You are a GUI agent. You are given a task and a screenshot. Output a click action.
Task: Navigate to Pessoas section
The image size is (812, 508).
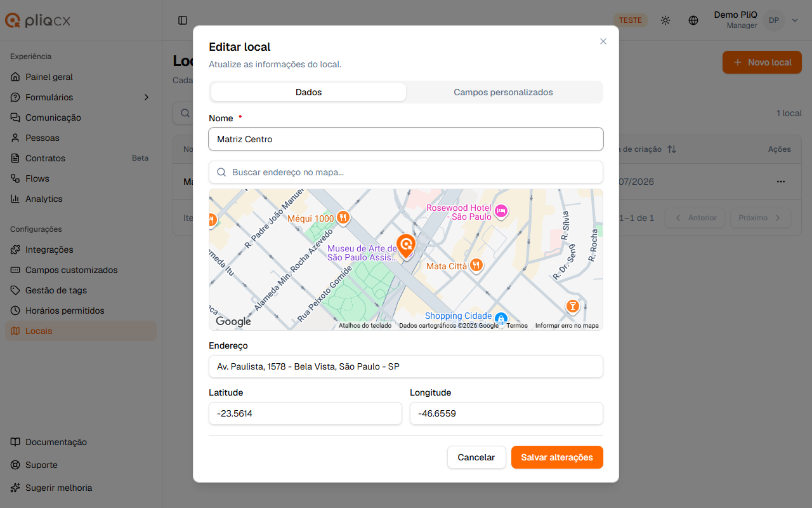(81, 138)
